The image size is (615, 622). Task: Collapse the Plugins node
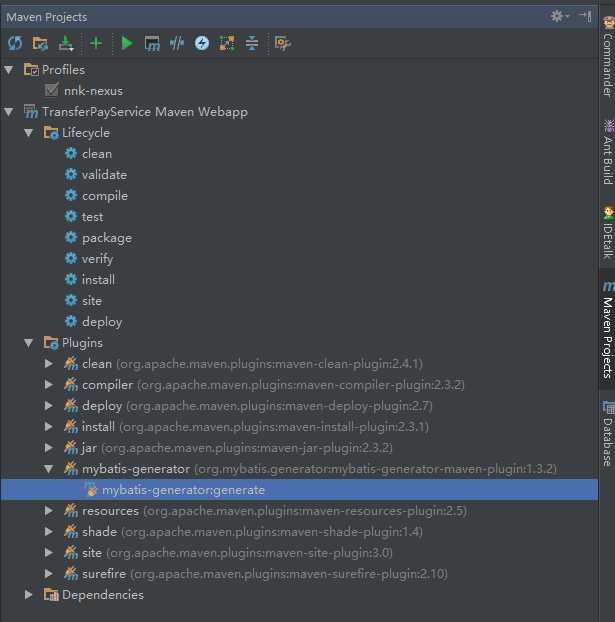coord(29,343)
